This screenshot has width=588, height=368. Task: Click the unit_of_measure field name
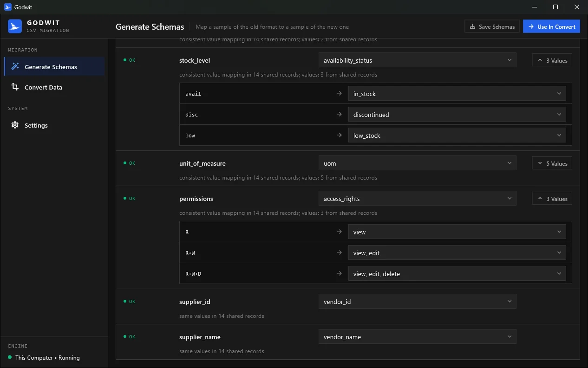(x=203, y=163)
